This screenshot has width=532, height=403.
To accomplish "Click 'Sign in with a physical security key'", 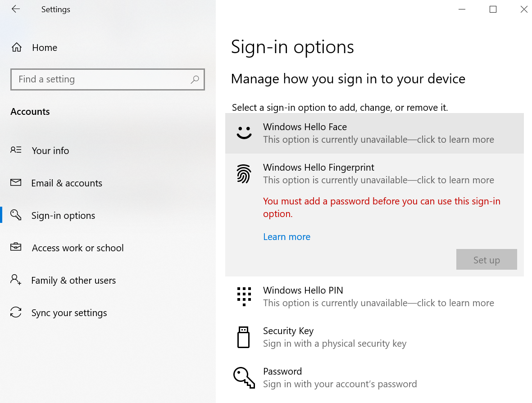I will pos(335,344).
